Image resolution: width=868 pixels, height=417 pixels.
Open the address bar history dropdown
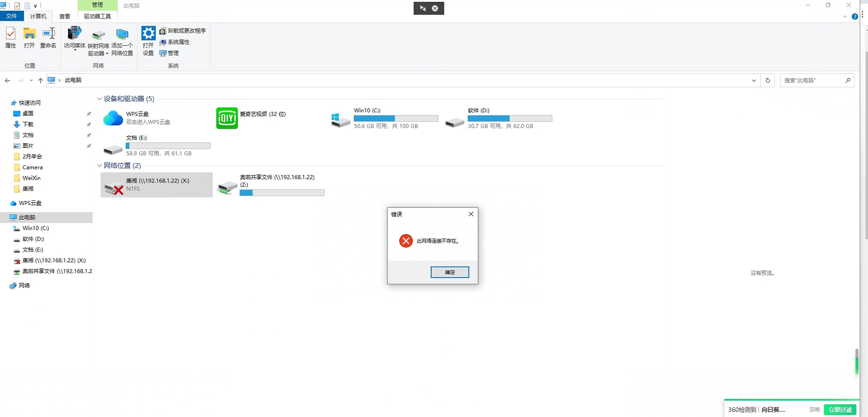[x=754, y=80]
